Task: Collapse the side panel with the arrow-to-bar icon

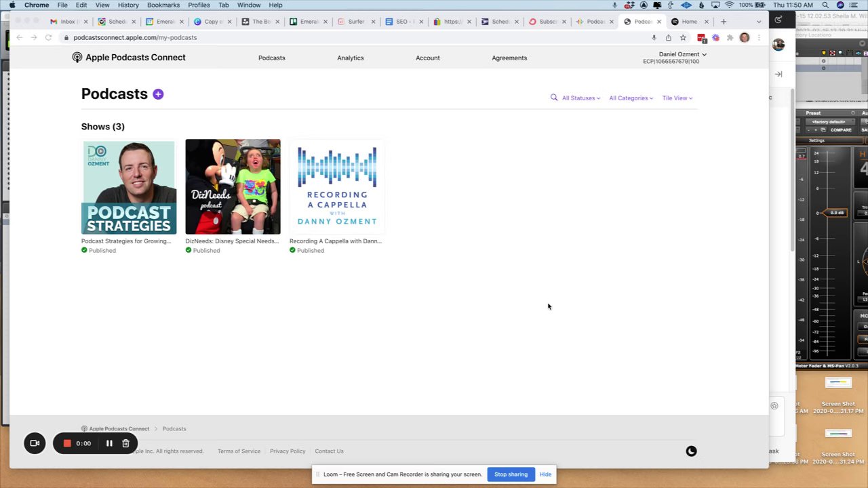Action: click(x=778, y=74)
